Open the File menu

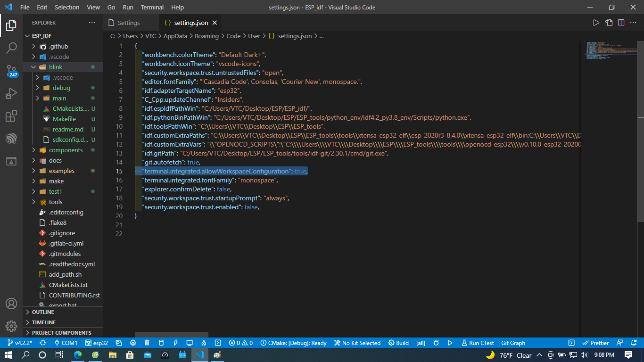(x=25, y=7)
